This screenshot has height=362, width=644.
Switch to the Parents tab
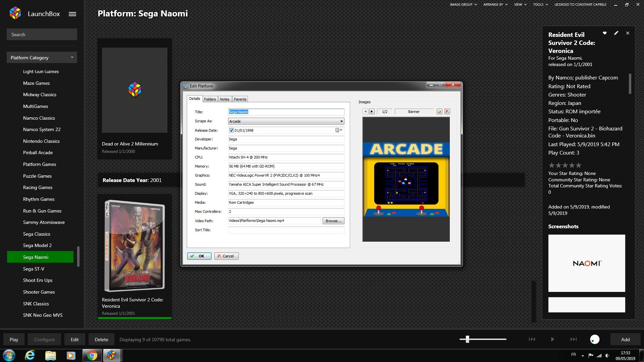pos(240,99)
